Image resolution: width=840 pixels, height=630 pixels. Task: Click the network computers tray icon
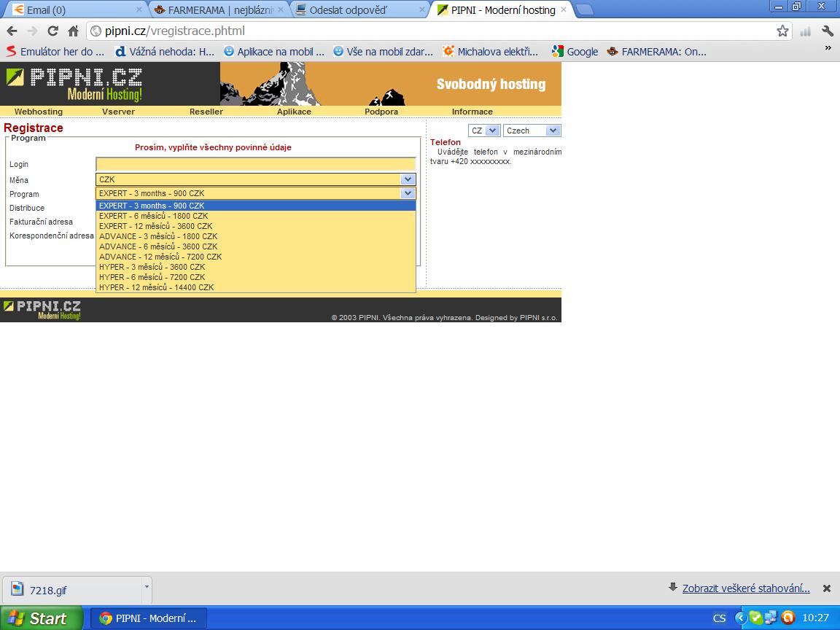771,618
